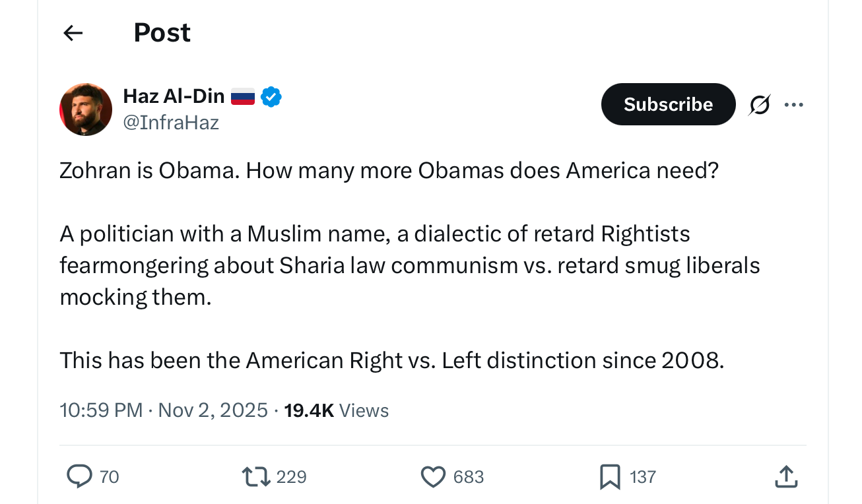Click the Russian flag emoji beside name
The height and width of the screenshot is (504, 862).
(242, 97)
